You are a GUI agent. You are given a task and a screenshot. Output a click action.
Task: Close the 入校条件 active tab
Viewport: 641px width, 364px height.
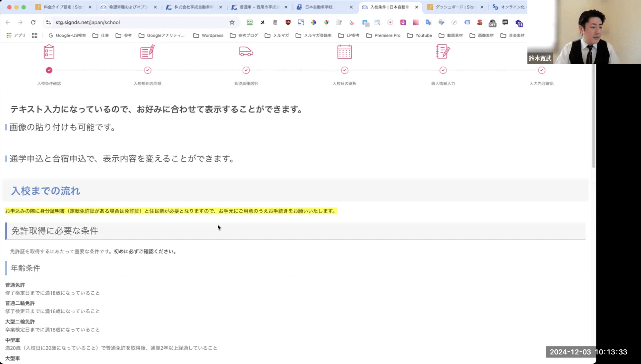pos(416,7)
